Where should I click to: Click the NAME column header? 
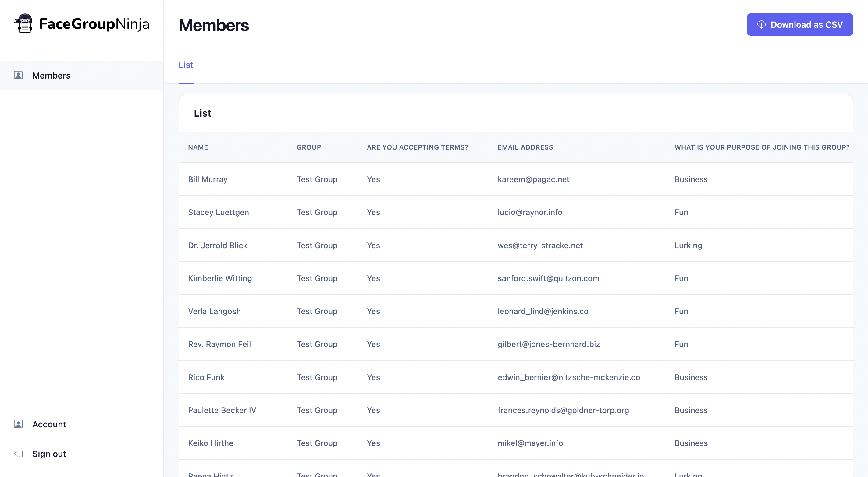pyautogui.click(x=198, y=147)
